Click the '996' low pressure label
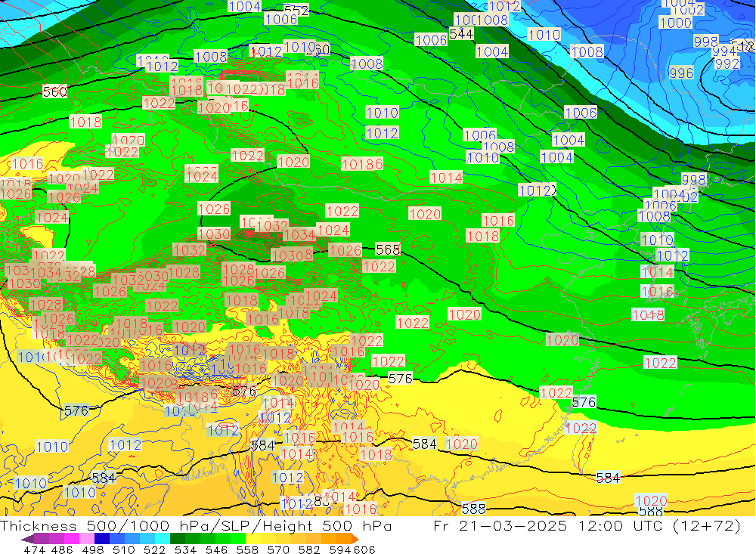This screenshot has width=756, height=554. coord(682,73)
